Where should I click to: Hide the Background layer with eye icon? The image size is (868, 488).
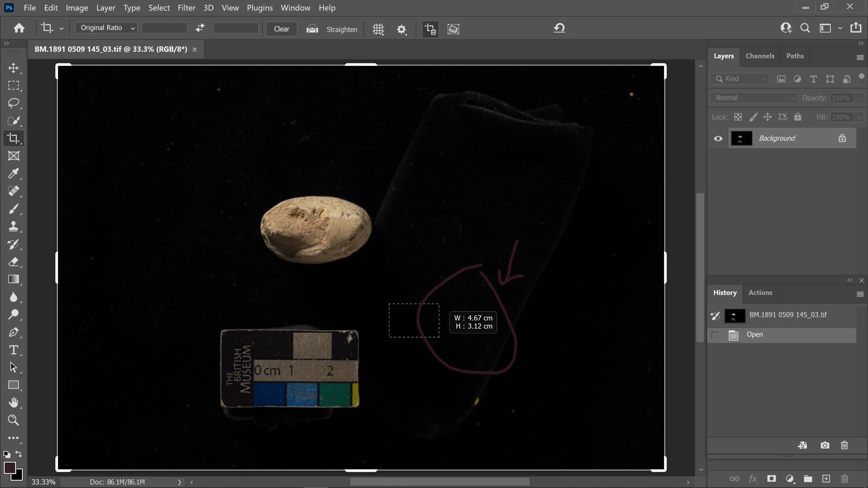click(718, 139)
